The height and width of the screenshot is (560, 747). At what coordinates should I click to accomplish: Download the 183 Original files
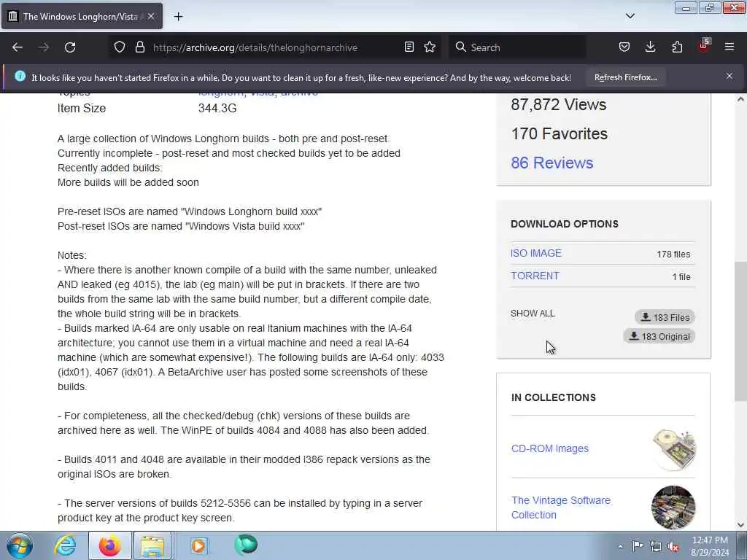coord(659,337)
